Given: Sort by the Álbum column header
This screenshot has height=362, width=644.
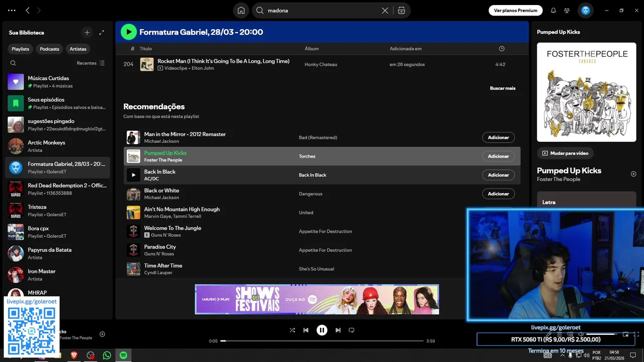Looking at the screenshot, I should pyautogui.click(x=311, y=49).
